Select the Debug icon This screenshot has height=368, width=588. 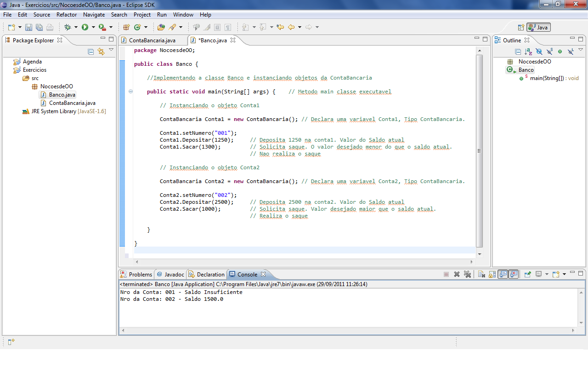(67, 27)
